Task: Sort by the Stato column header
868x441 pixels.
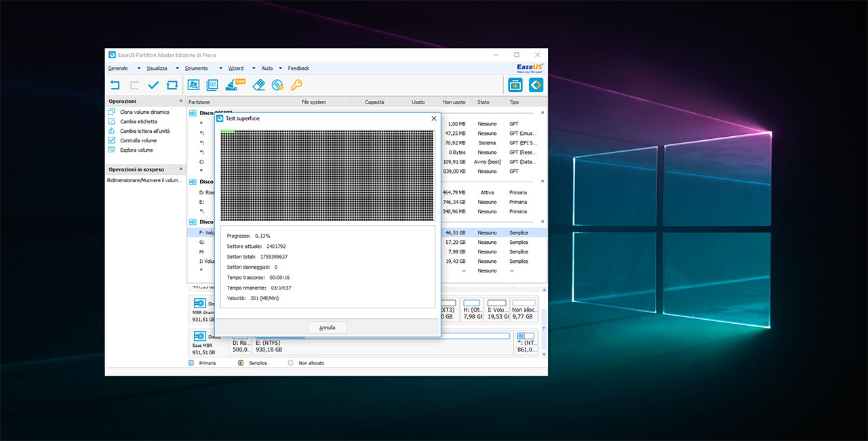Action: (x=488, y=102)
